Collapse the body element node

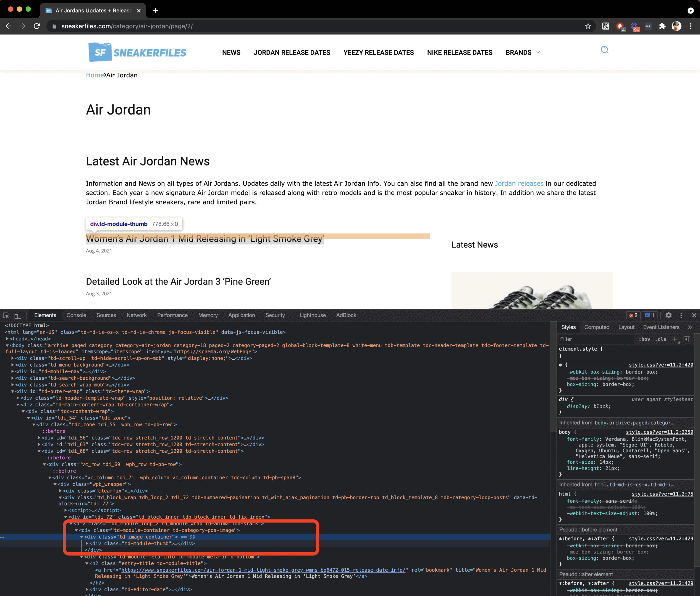[x=7, y=345]
